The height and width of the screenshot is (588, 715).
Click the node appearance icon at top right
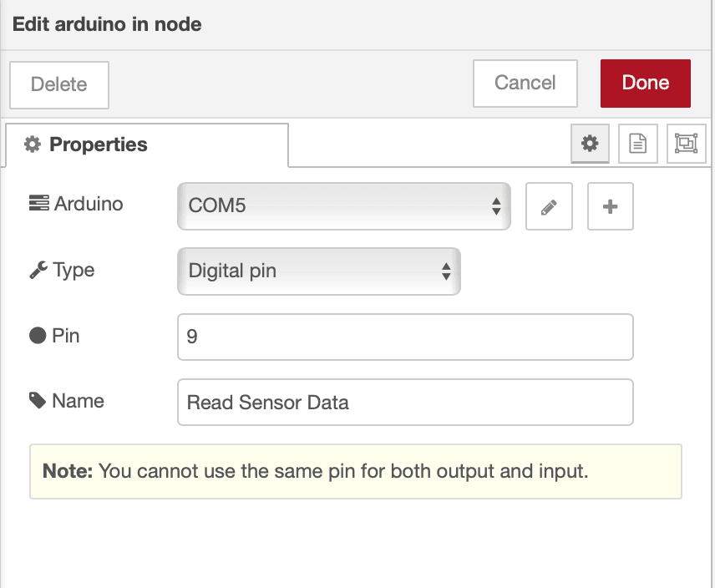tap(686, 143)
